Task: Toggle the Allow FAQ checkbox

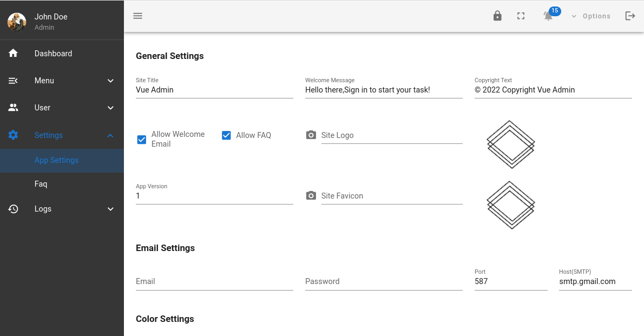Action: (x=226, y=135)
